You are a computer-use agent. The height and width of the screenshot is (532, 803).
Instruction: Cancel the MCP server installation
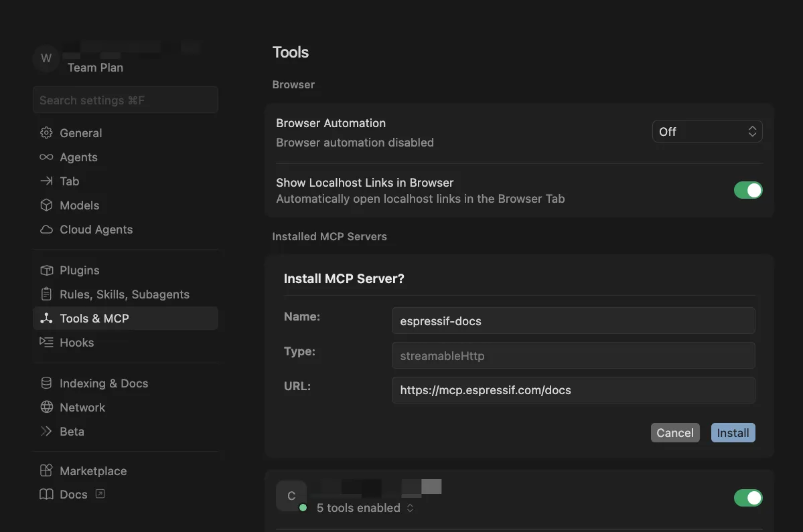pyautogui.click(x=675, y=433)
